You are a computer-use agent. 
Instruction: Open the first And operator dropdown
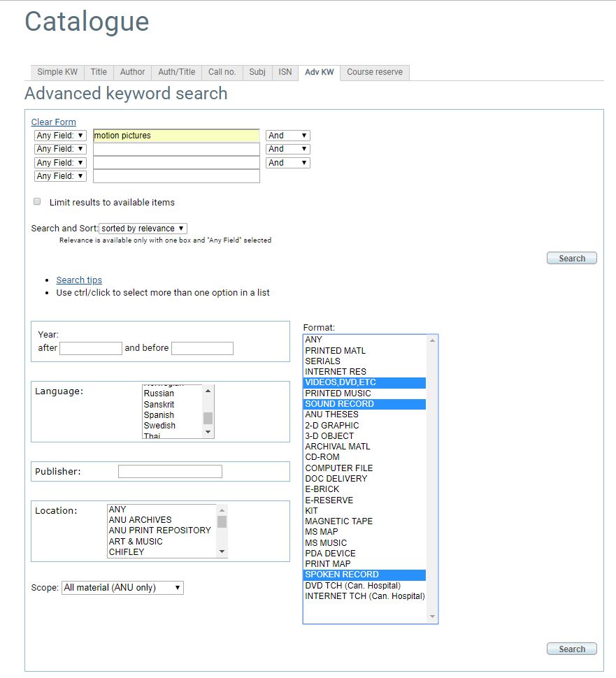click(x=287, y=135)
